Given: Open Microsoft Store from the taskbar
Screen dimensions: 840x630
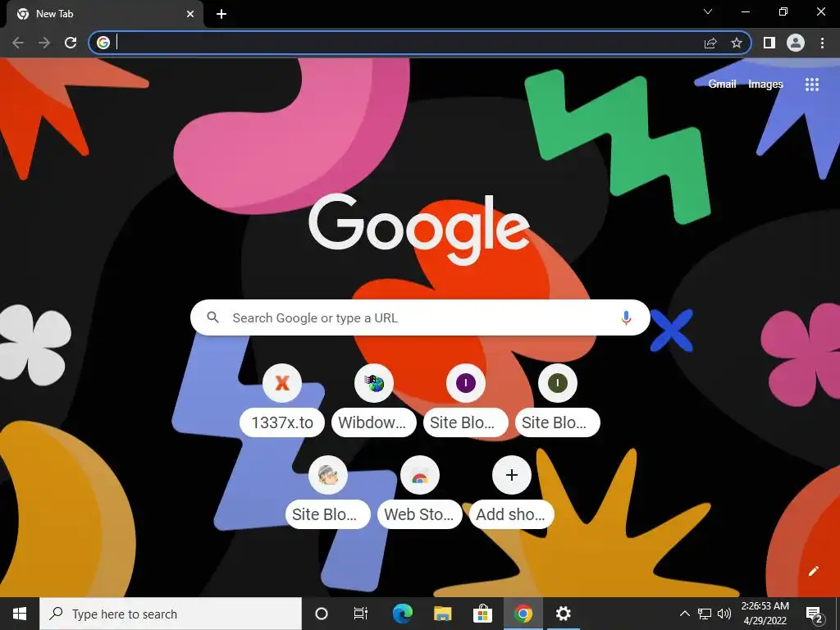Looking at the screenshot, I should coord(482,614).
